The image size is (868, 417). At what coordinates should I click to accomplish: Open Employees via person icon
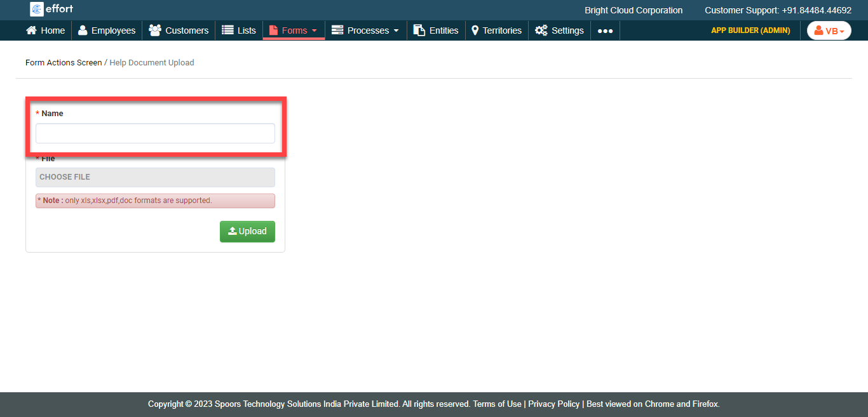point(83,30)
